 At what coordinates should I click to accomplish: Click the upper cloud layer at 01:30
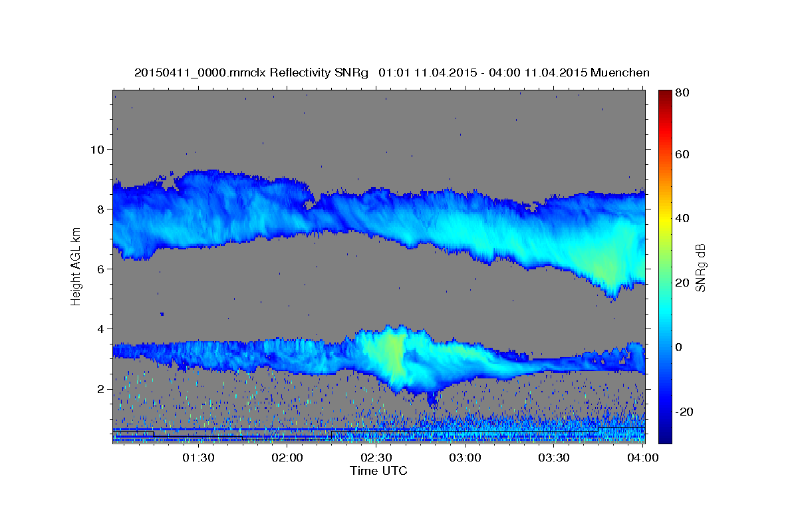coord(198,209)
